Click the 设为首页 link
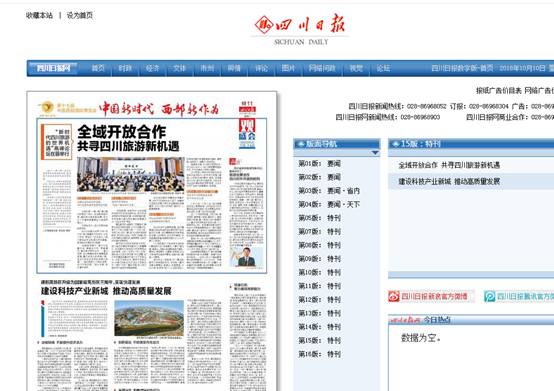This screenshot has height=391, width=554. click(79, 15)
